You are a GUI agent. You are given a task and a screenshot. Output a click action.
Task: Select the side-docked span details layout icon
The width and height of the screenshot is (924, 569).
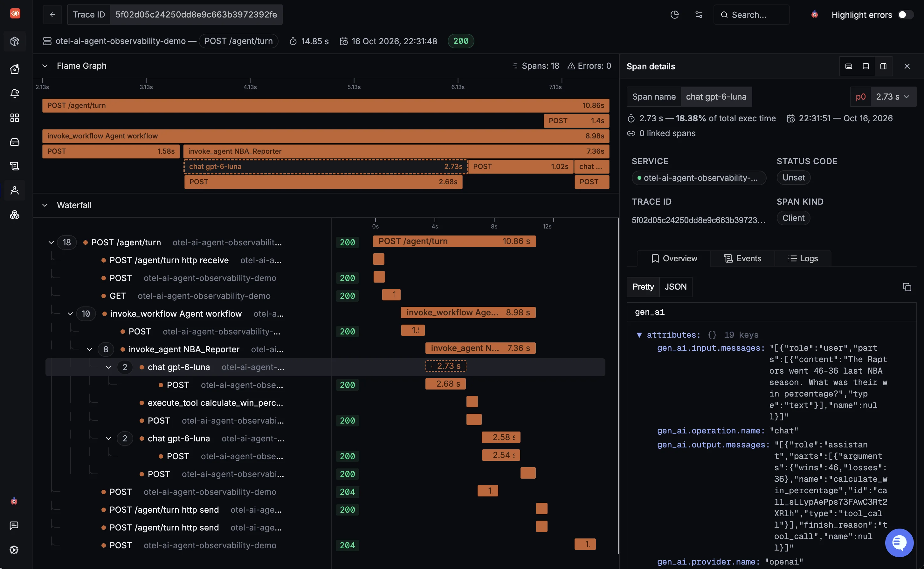pos(883,66)
